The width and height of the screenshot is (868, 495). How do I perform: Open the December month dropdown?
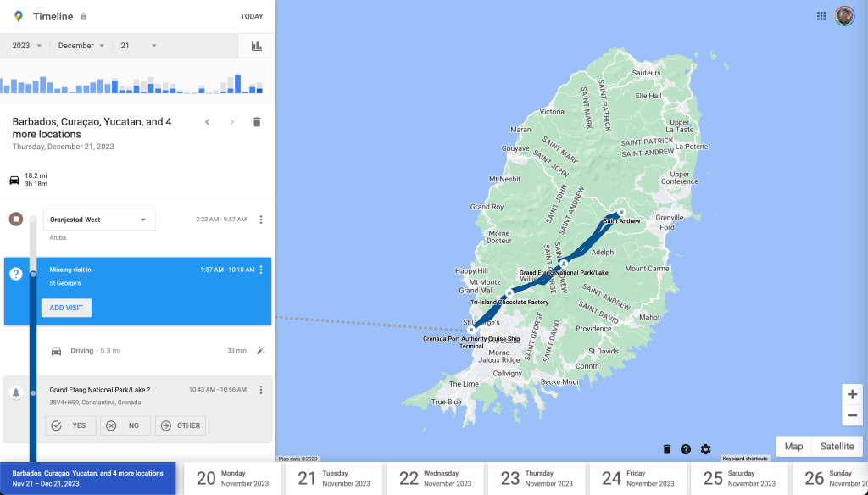coord(81,46)
